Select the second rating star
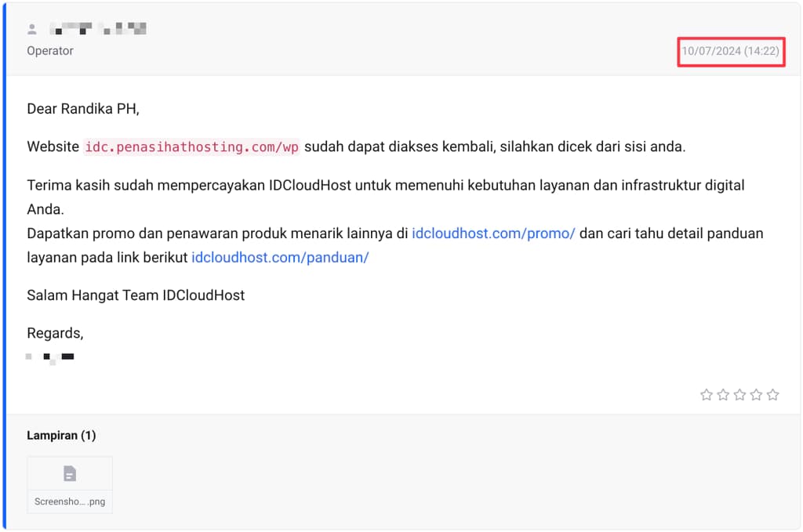The width and height of the screenshot is (803, 532). pyautogui.click(x=723, y=394)
